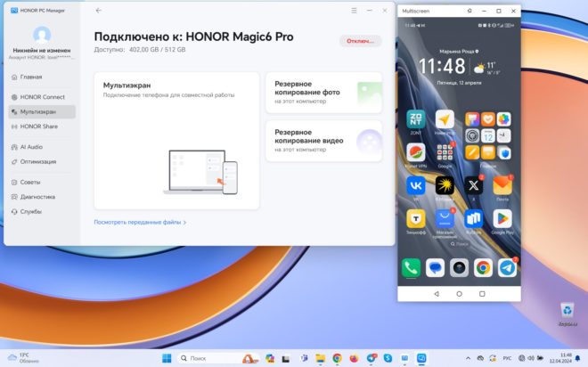The height and width of the screenshot is (367, 588).
Task: Open VK app on phone
Action: point(416,185)
